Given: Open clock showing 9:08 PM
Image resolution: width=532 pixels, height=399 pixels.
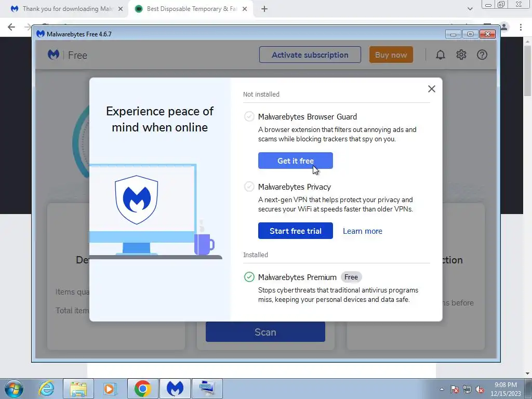Looking at the screenshot, I should pyautogui.click(x=506, y=389).
